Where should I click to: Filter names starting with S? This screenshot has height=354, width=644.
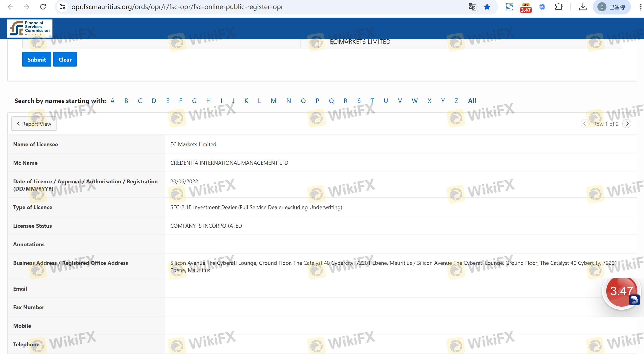tap(359, 100)
